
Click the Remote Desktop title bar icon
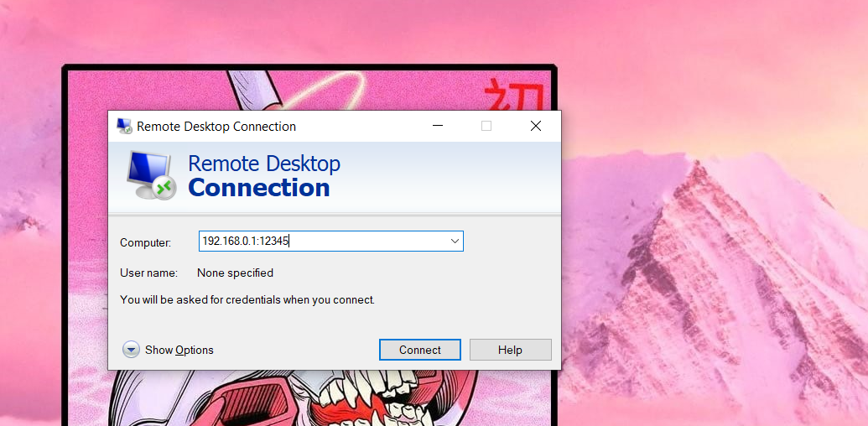pyautogui.click(x=124, y=127)
